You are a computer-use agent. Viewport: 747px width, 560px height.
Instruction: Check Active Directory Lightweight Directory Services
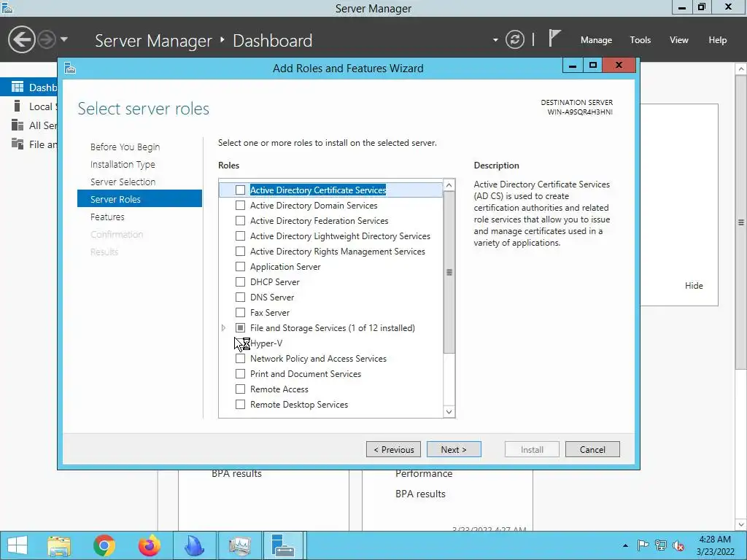click(241, 236)
